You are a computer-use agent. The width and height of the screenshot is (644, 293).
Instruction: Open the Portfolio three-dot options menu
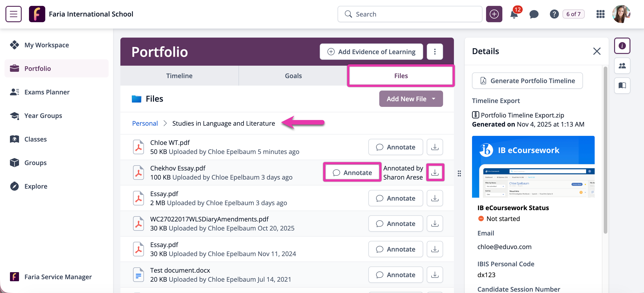click(x=435, y=52)
